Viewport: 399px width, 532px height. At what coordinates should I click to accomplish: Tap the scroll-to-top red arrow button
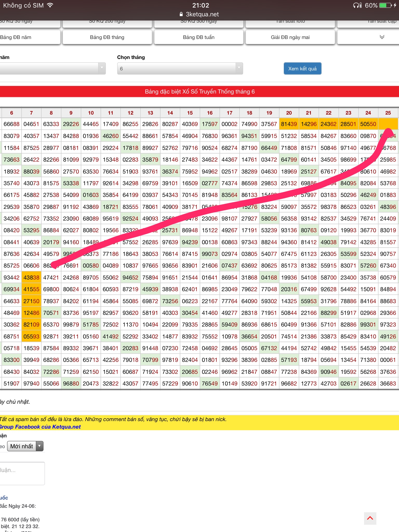click(x=370, y=518)
